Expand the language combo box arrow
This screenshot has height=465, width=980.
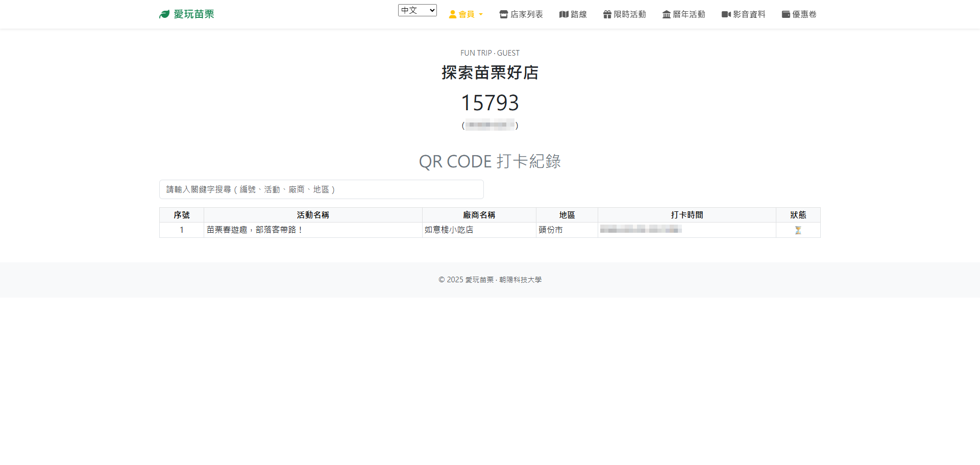coord(432,10)
